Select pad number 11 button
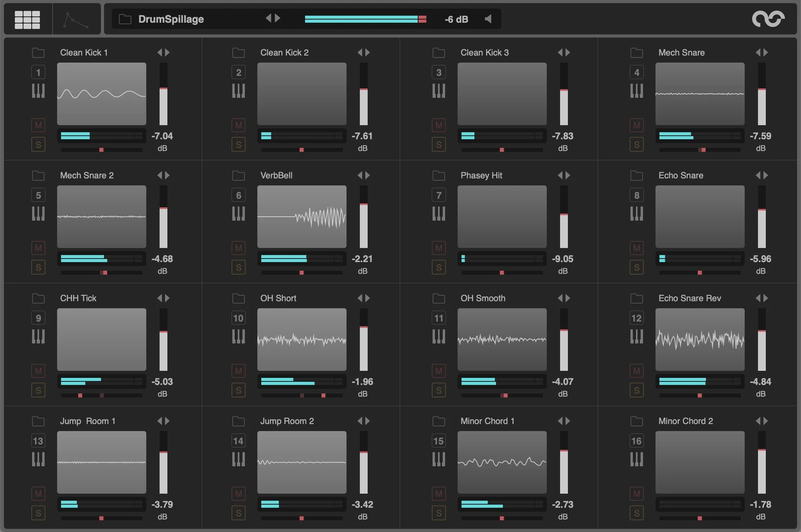 pyautogui.click(x=438, y=318)
